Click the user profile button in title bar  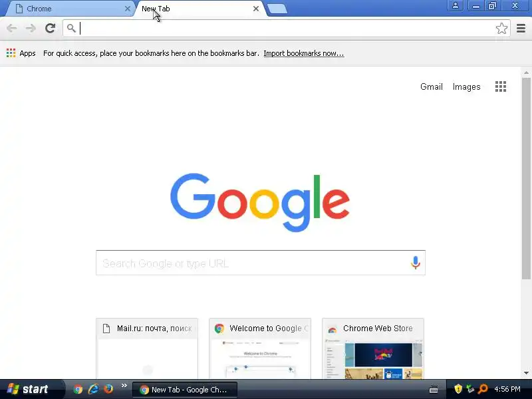pos(456,6)
